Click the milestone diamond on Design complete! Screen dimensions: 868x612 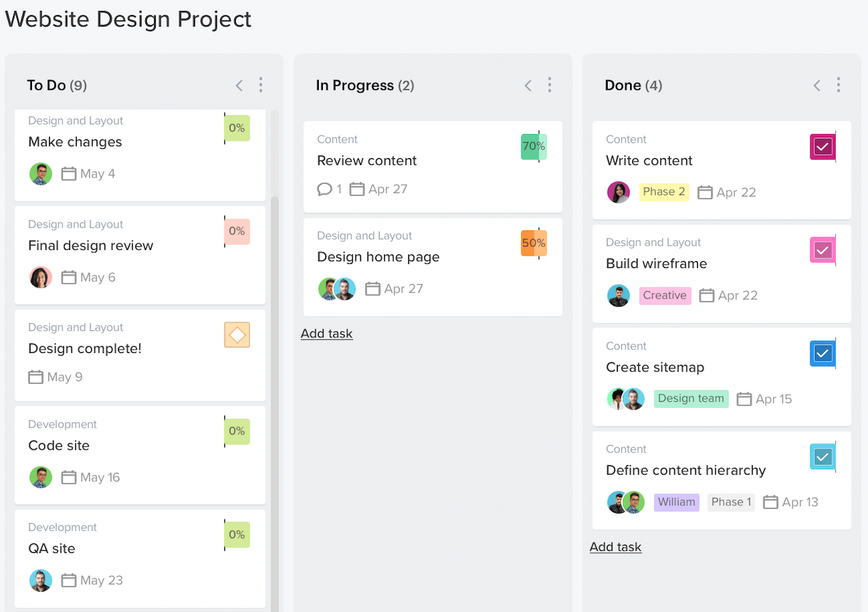tap(237, 335)
